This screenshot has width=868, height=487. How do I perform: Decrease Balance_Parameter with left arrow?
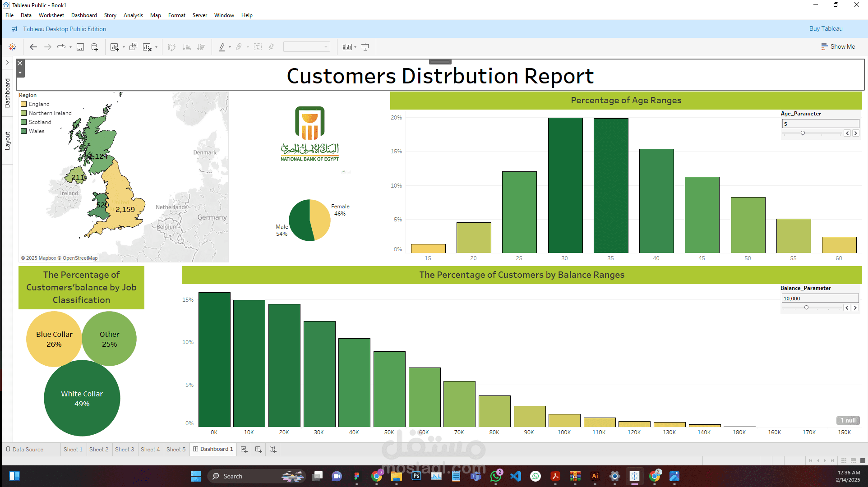point(847,308)
